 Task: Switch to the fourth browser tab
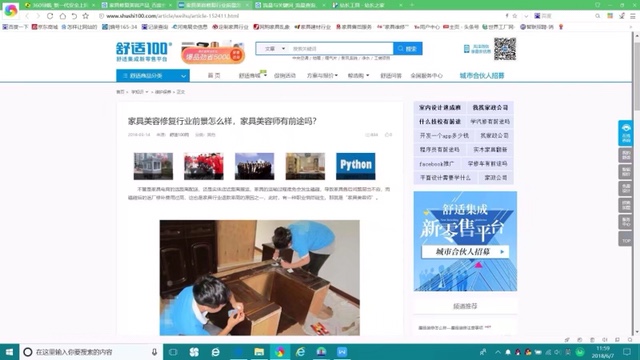click(290, 5)
